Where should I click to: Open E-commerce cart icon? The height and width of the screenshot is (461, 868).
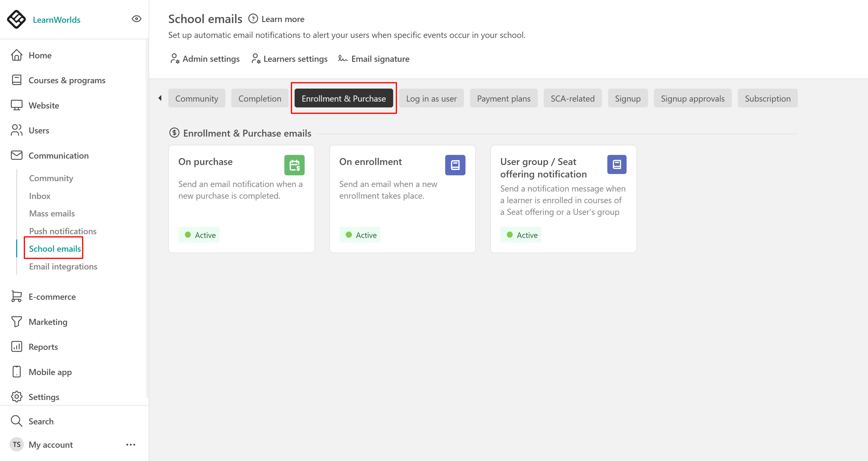point(16,297)
